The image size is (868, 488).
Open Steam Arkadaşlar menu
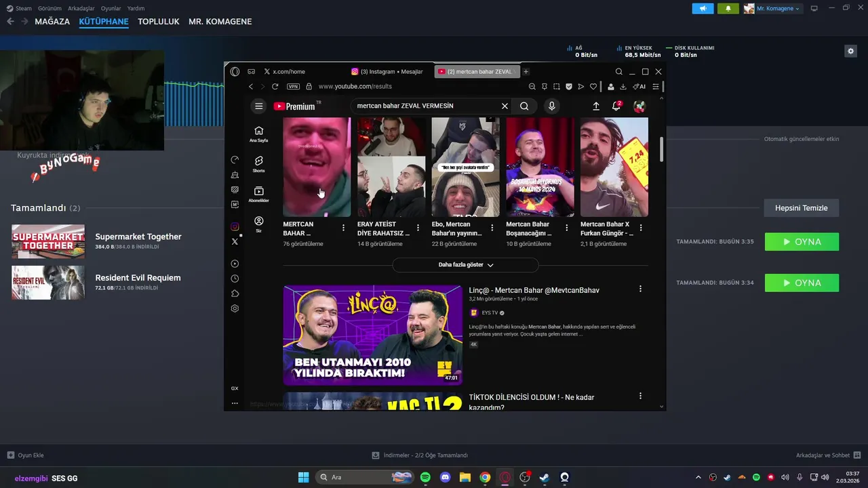(x=81, y=8)
